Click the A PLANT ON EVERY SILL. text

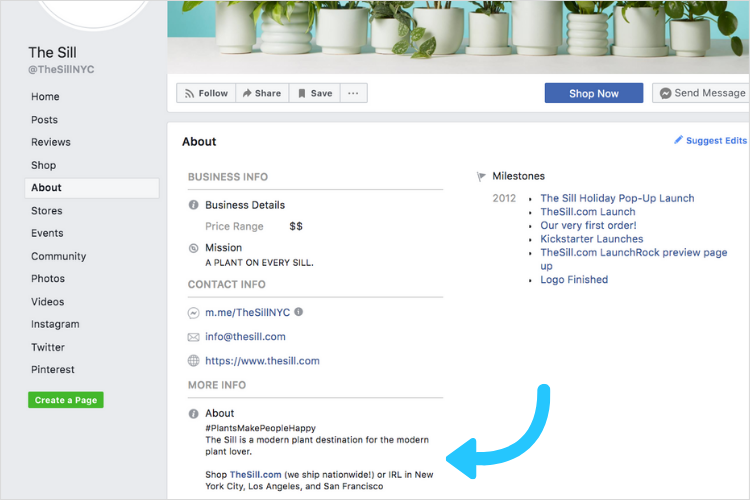(x=259, y=263)
